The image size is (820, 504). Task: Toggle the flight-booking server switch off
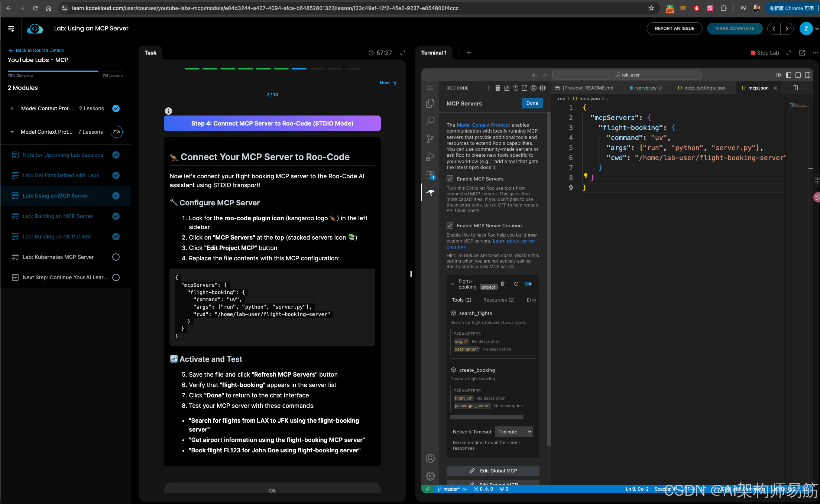click(x=528, y=284)
